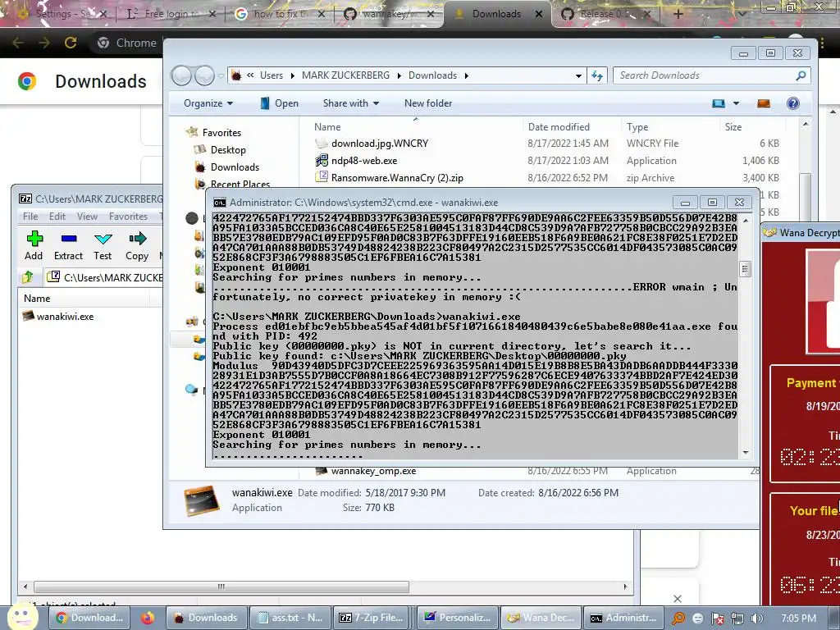
Task: Click the 7-Zip Add button
Action: [x=34, y=245]
